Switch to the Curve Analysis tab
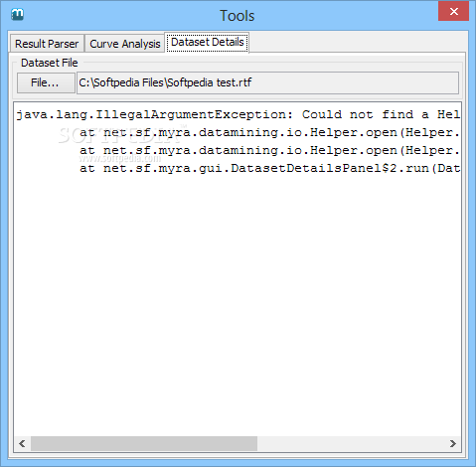The image size is (476, 467). [x=125, y=44]
